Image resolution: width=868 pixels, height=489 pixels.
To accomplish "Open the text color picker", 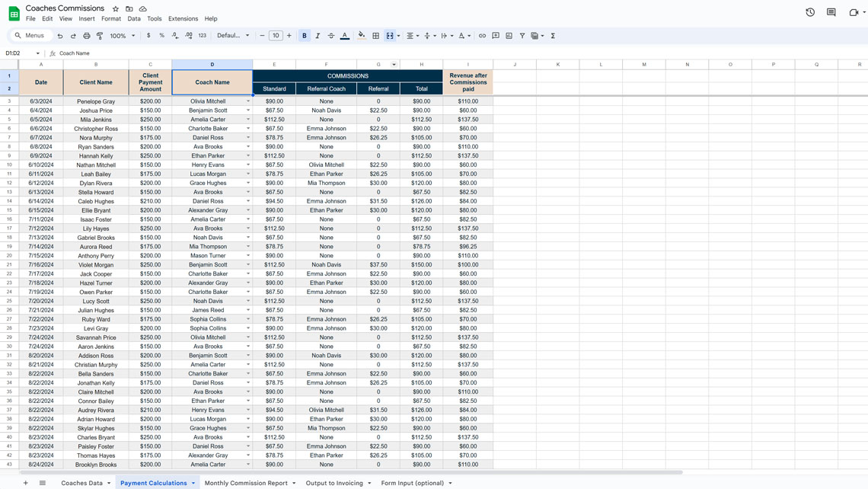I will 344,36.
